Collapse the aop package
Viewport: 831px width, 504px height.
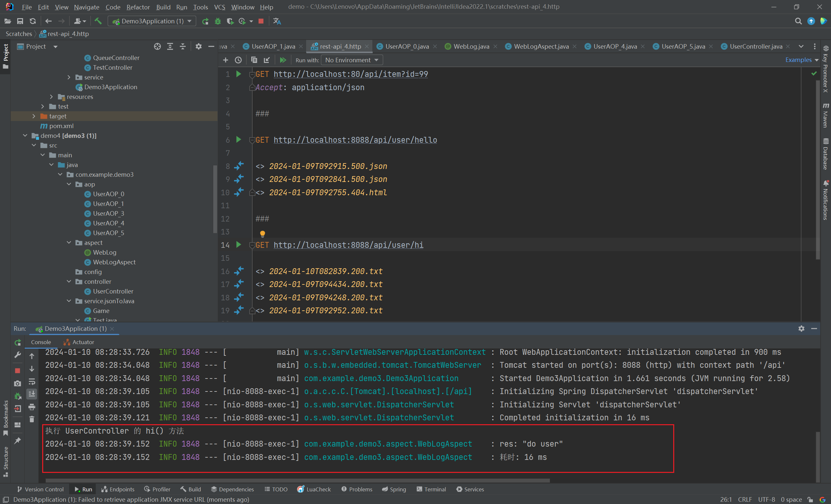(69, 184)
